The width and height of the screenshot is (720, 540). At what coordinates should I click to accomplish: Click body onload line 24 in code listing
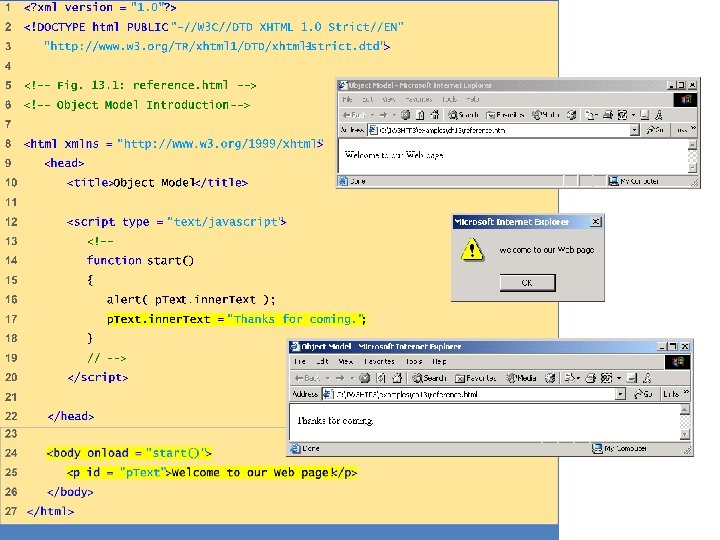[129, 453]
